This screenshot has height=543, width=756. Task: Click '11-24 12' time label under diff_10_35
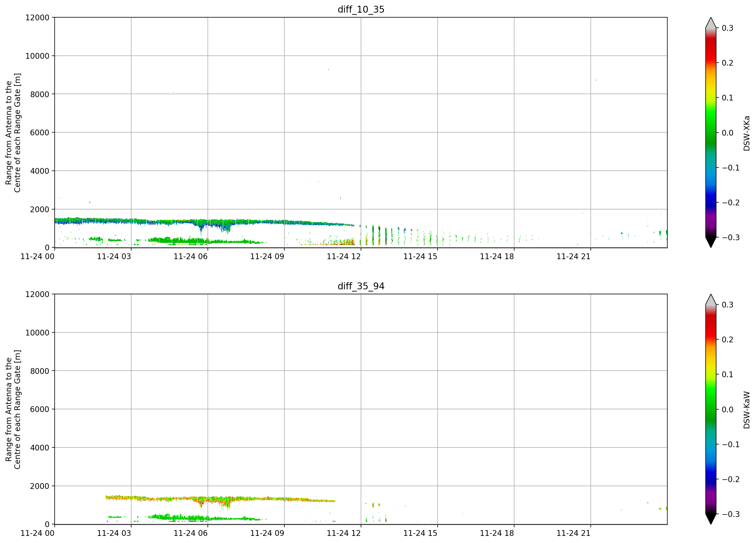[x=344, y=256]
